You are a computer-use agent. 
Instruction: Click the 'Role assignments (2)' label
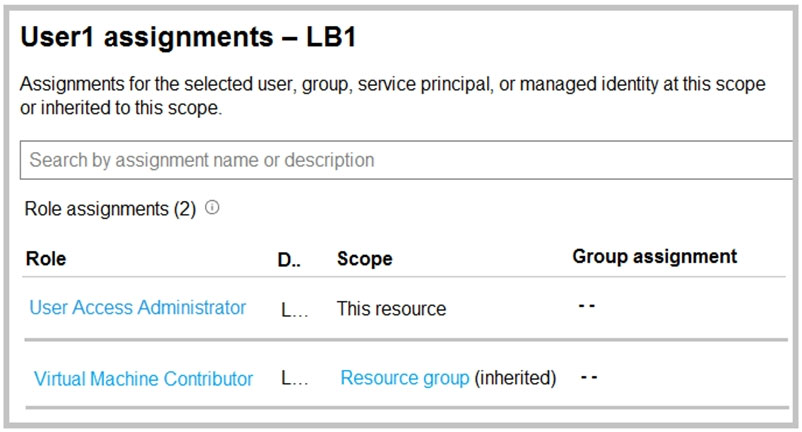[x=110, y=209]
